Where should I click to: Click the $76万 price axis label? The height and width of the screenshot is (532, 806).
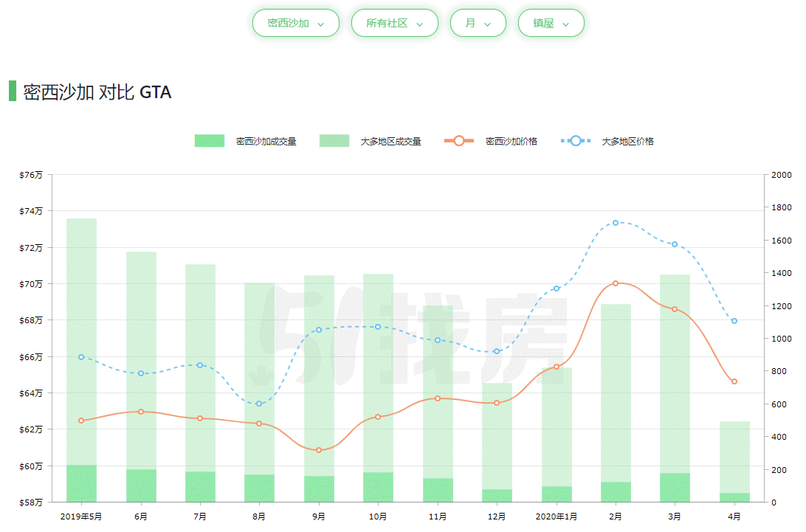(31, 175)
